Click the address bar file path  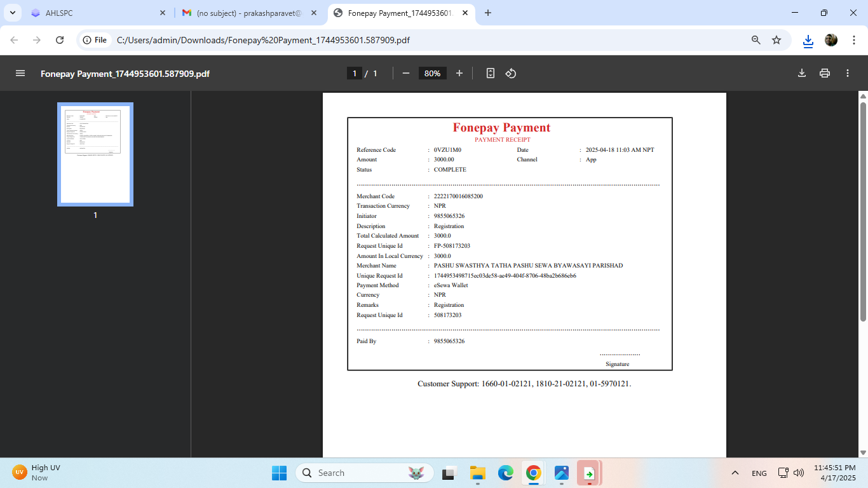coord(263,40)
